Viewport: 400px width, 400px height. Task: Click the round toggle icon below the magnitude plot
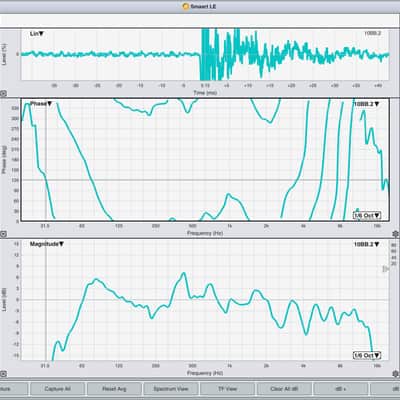(x=3, y=374)
